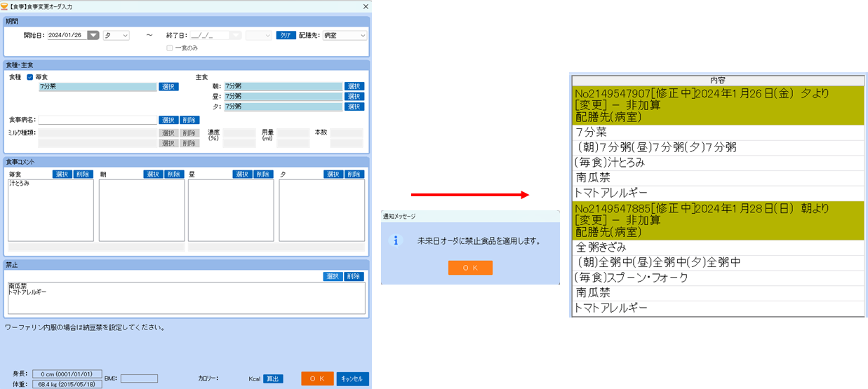Viewport: 868px width, 389px height.
Task: Select the 7分菜 row in 内容 table
Action: click(718, 132)
